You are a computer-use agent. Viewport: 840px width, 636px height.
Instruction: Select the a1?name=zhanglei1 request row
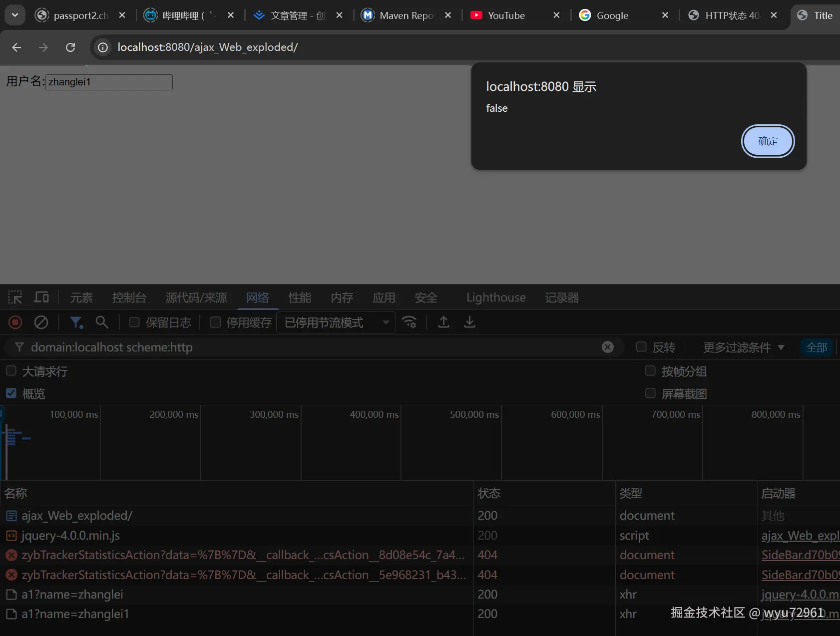[x=75, y=614]
